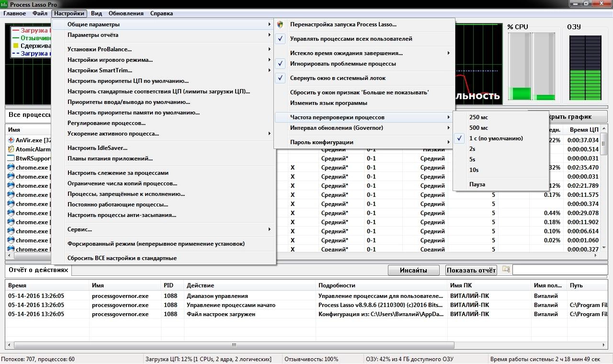This screenshot has width=613, height=364.
Task: Expand Настройки SmartTrim submenu
Action: [164, 70]
